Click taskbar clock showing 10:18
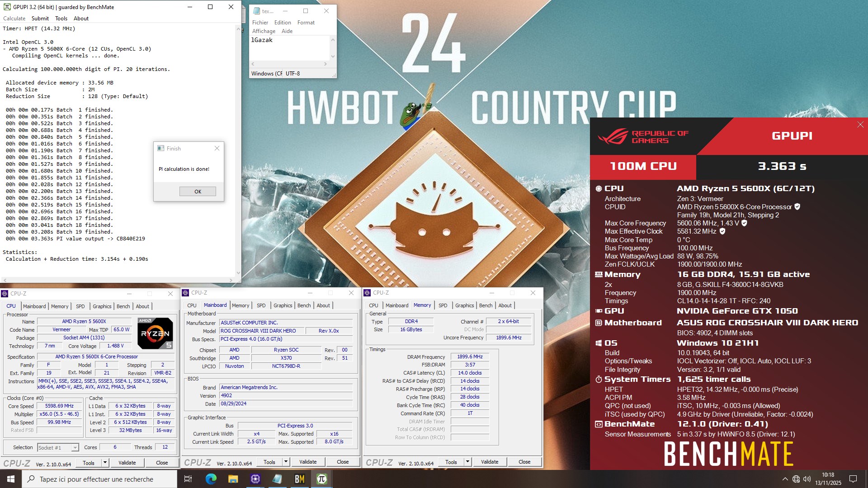The image size is (868, 488). 828,479
